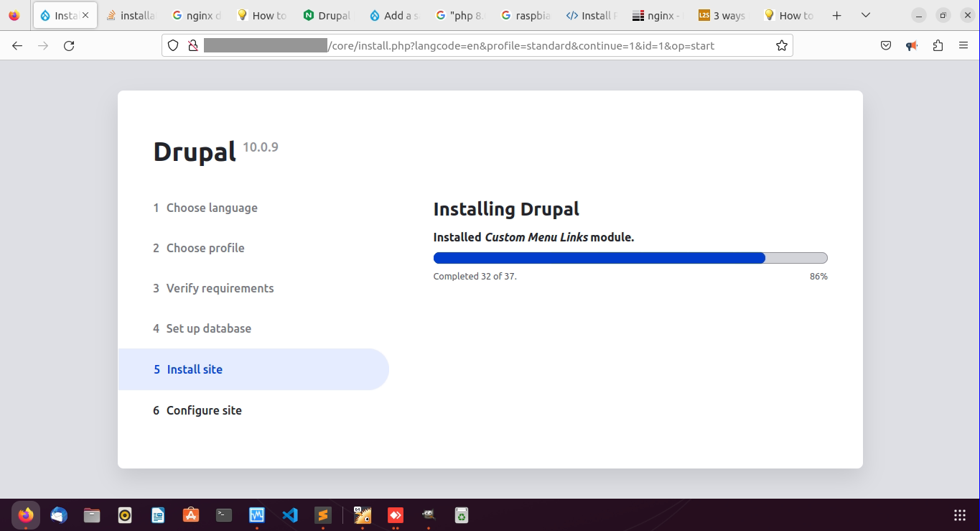
Task: Open the HeidiSQL-style hedgehog app in dock
Action: (363, 515)
